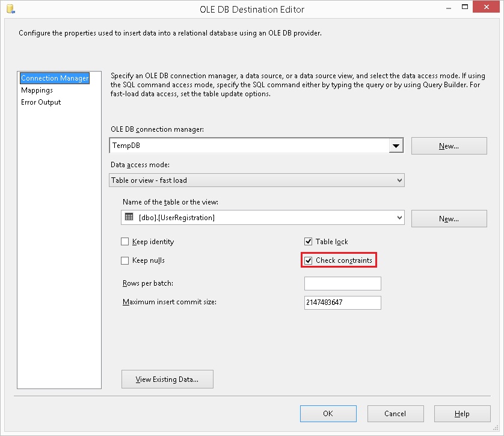
Task: Edit the Maximum insert commit size value
Action: (x=342, y=302)
